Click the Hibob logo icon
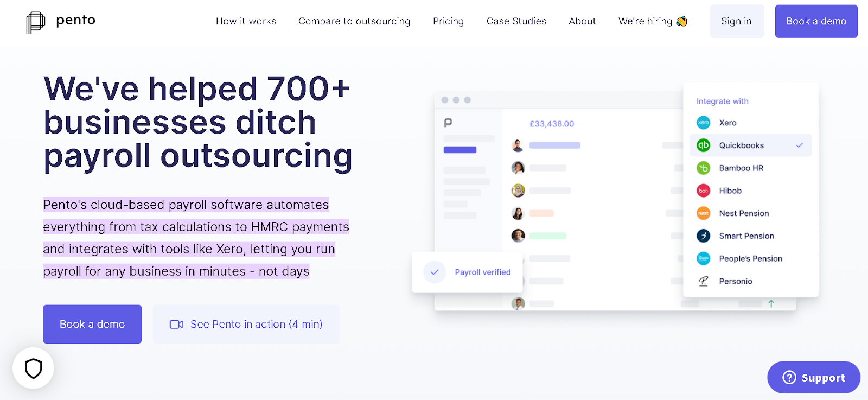Image resolution: width=868 pixels, height=400 pixels. point(703,191)
